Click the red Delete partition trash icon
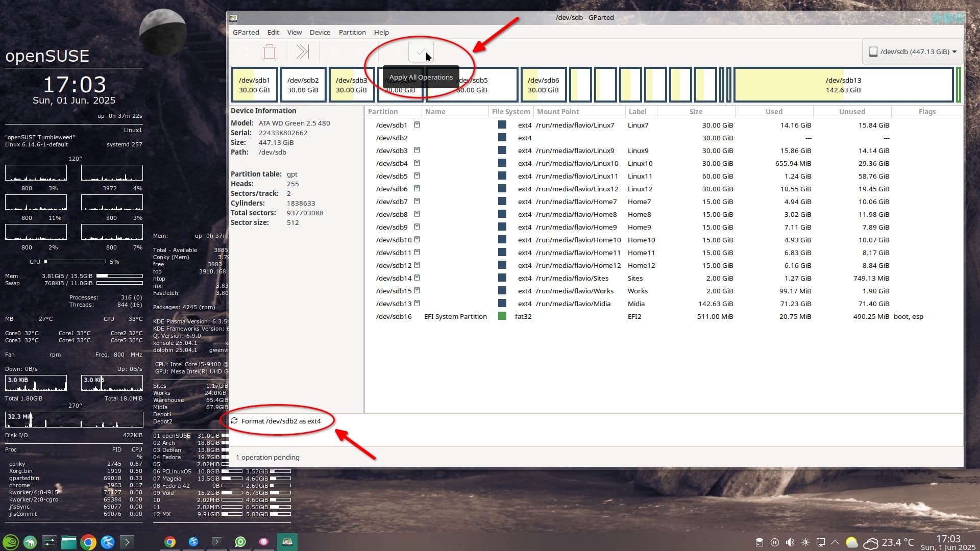The height and width of the screenshot is (551, 980). tap(269, 52)
